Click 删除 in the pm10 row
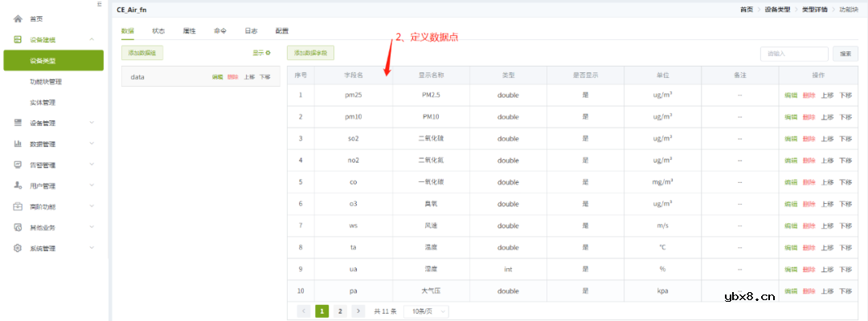868x321 pixels. tap(809, 117)
